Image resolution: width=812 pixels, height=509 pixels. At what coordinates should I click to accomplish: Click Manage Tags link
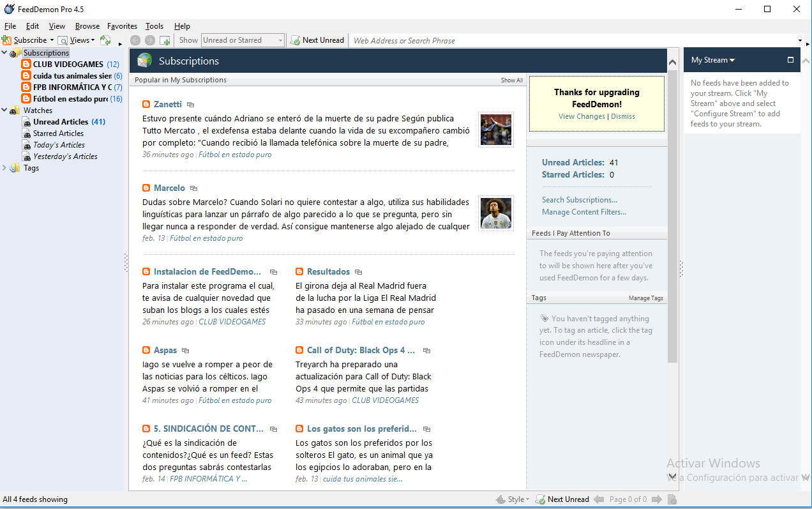point(646,298)
